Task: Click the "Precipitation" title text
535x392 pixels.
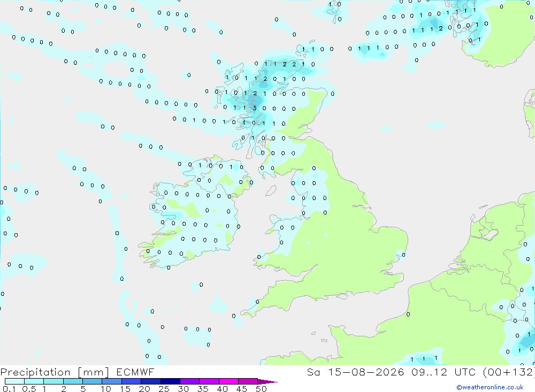Action: (35, 372)
